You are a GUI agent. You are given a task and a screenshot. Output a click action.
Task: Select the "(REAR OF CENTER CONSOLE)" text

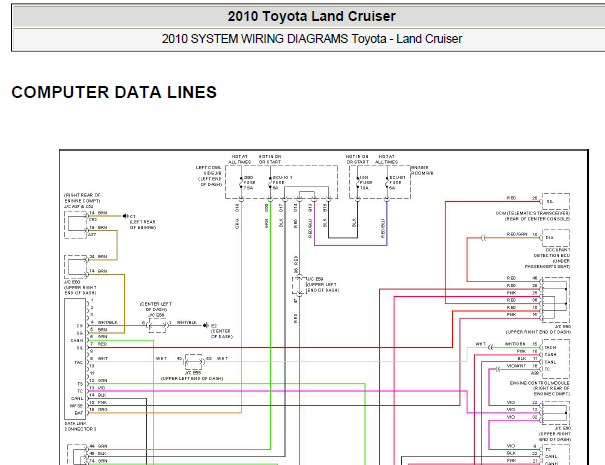tap(537, 219)
